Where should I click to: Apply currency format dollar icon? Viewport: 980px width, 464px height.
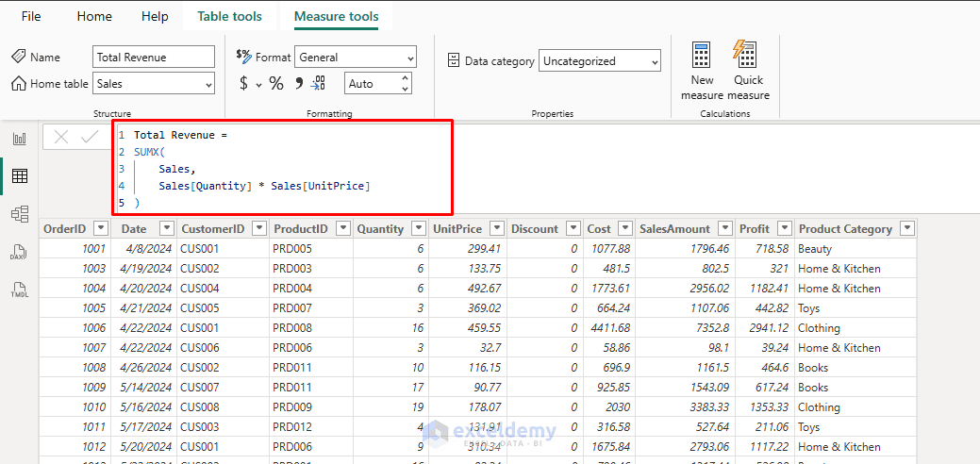click(243, 83)
